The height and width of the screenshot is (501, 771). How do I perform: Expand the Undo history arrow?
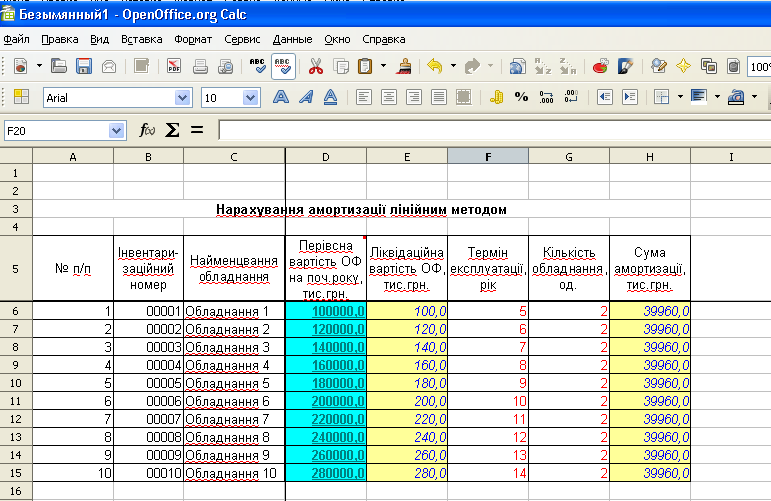(453, 66)
